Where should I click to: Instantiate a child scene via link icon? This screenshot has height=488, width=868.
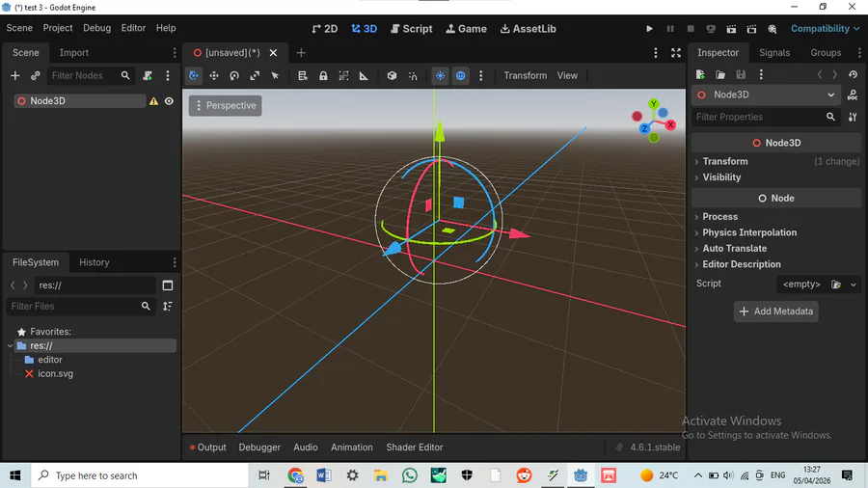[x=36, y=76]
